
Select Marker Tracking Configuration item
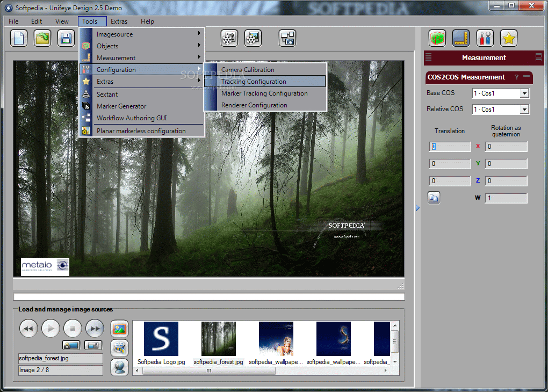click(265, 93)
